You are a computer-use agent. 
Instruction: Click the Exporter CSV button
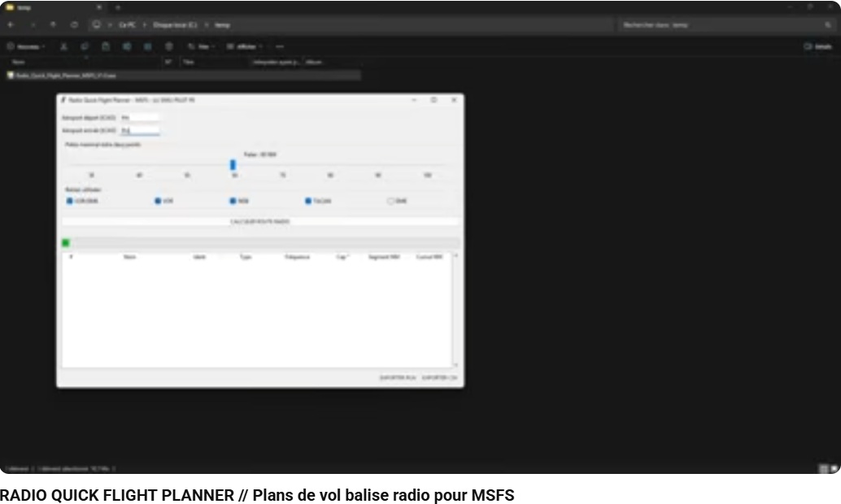(439, 378)
